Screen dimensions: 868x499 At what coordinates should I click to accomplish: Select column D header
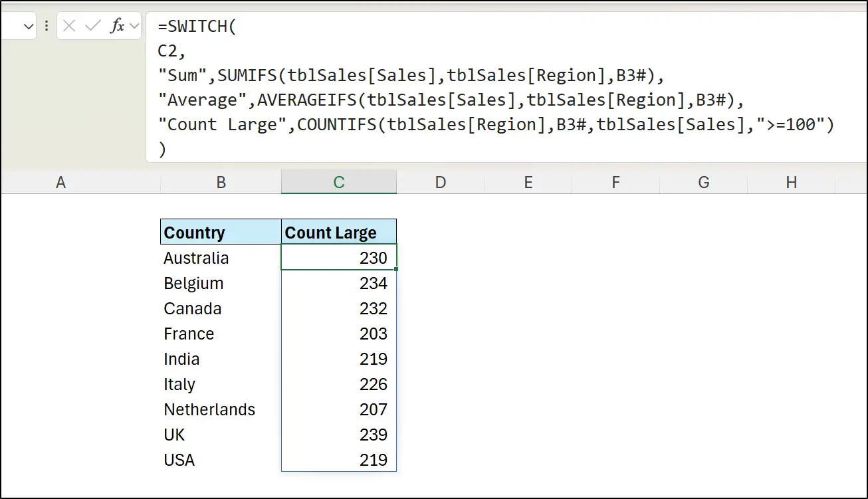tap(440, 182)
